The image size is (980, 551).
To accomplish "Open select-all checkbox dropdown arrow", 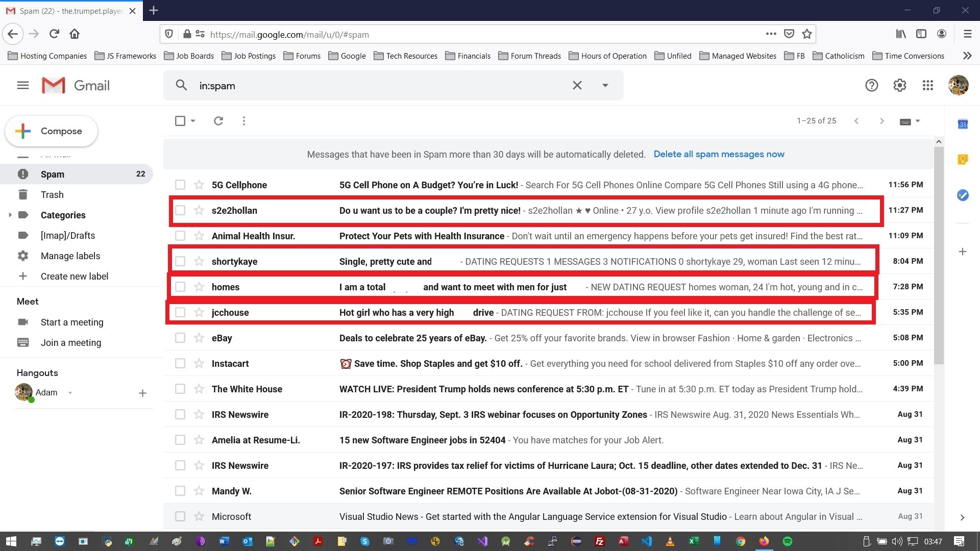I will click(x=193, y=121).
